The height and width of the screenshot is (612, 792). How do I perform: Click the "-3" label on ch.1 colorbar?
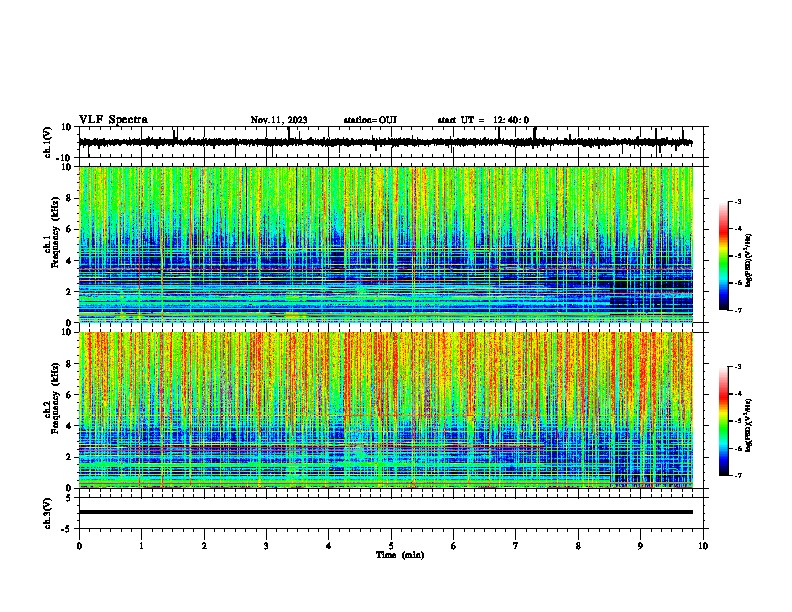pos(737,201)
